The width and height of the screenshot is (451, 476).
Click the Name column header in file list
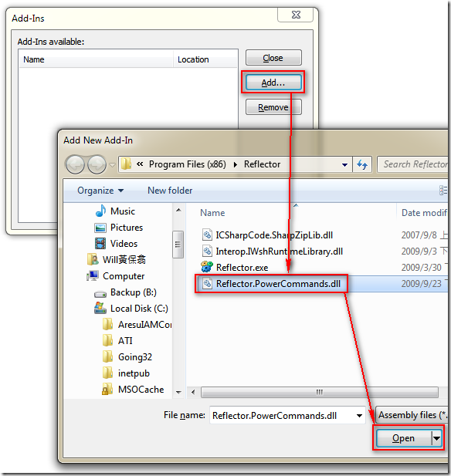212,213
